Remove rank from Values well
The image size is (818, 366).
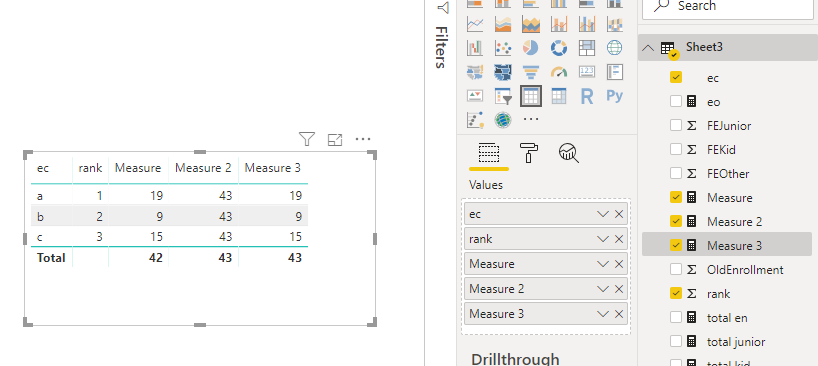[x=619, y=239]
